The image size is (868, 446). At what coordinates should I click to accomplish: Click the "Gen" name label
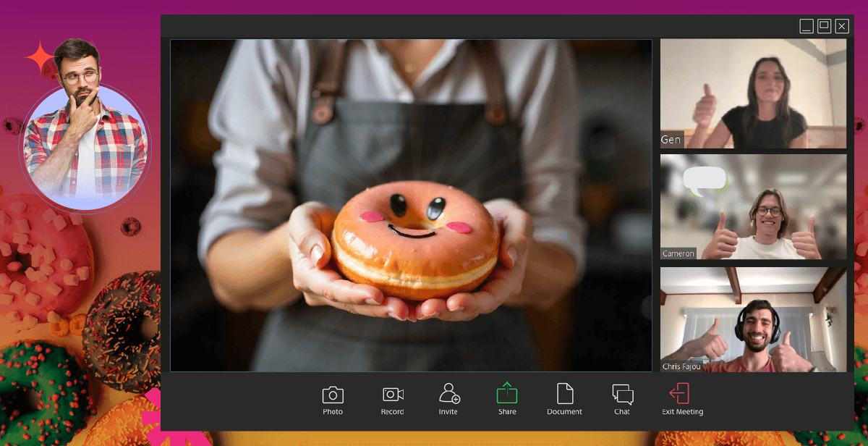[671, 140]
